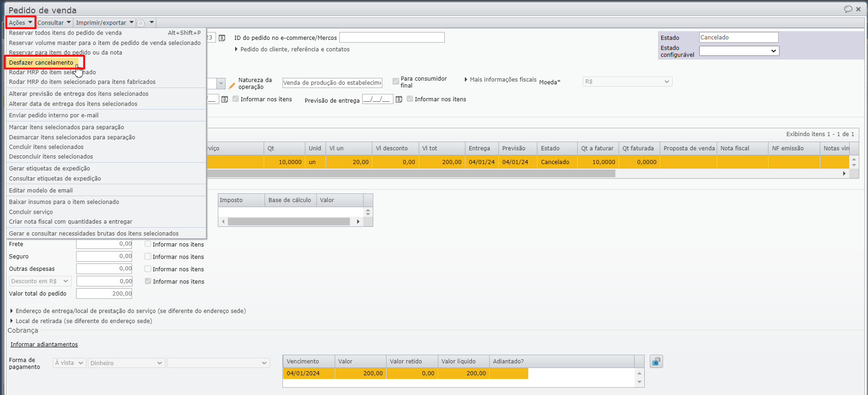
Task: Click right arrow of items grid horizontal scrollbar
Action: pyautogui.click(x=844, y=174)
